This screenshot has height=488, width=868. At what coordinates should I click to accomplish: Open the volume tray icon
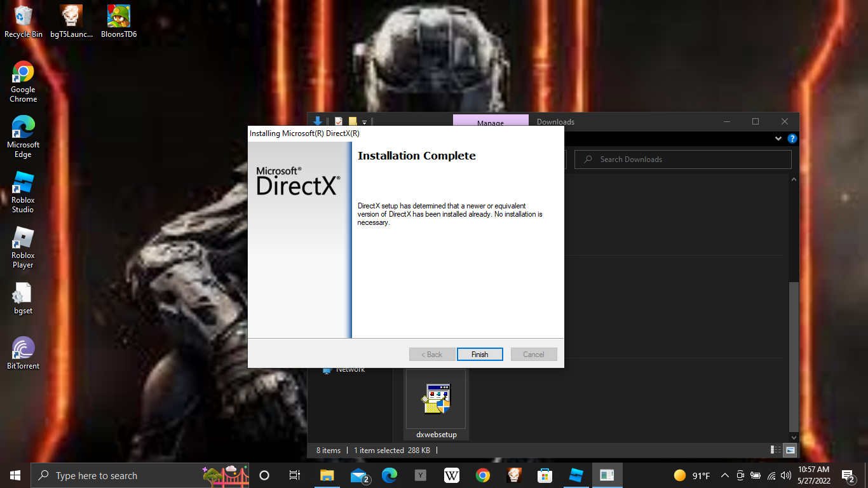click(786, 475)
